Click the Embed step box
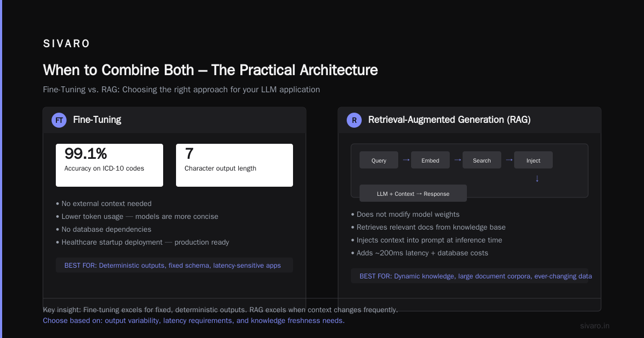Screen dimensions: 644x338 [430, 160]
